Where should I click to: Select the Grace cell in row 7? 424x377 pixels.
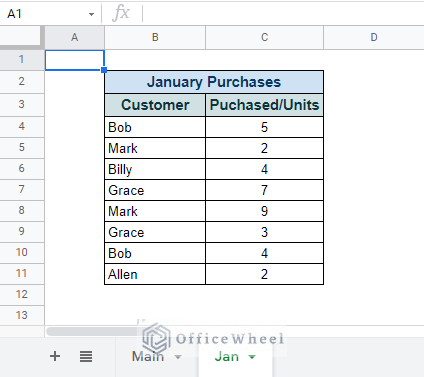pos(155,190)
